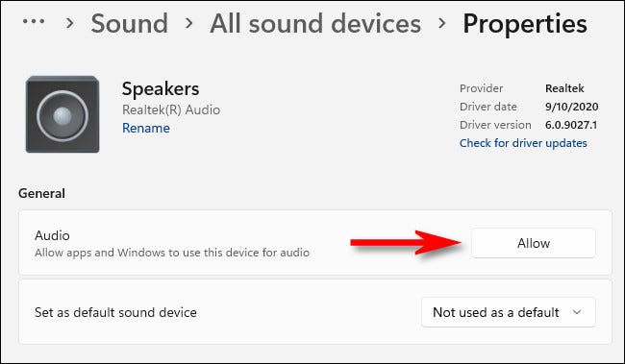This screenshot has width=625, height=364.
Task: Click the General section heading
Action: click(x=42, y=193)
